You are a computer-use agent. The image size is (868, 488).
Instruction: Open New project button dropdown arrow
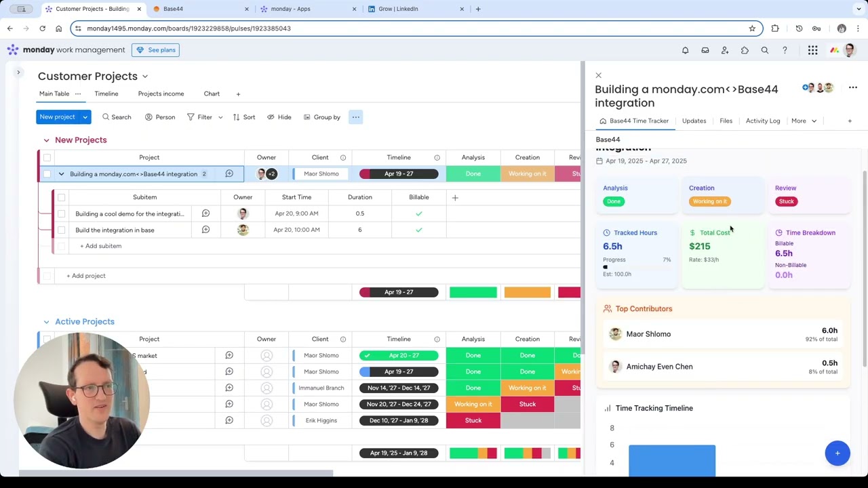[x=85, y=117]
